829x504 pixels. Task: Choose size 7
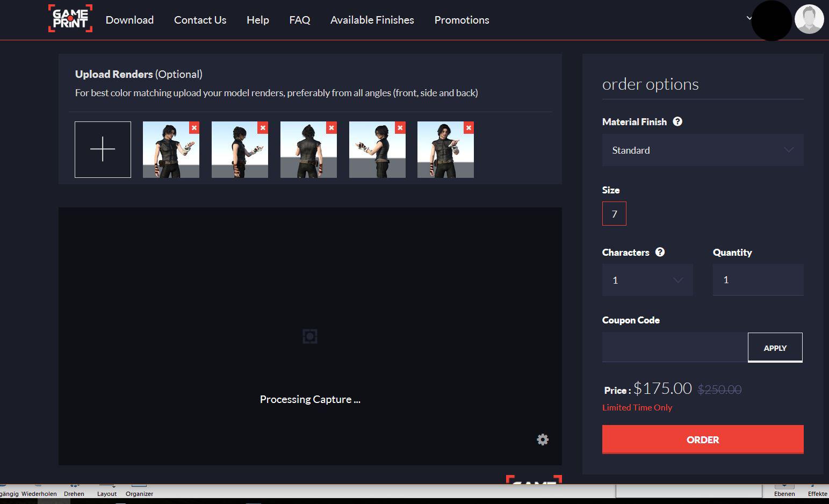[x=614, y=214]
